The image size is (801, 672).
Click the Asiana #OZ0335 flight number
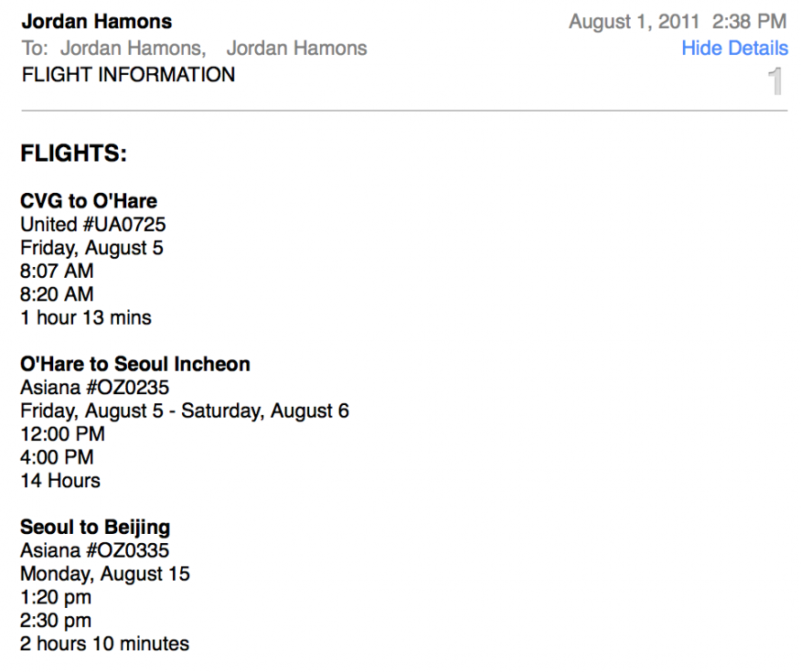pyautogui.click(x=94, y=550)
